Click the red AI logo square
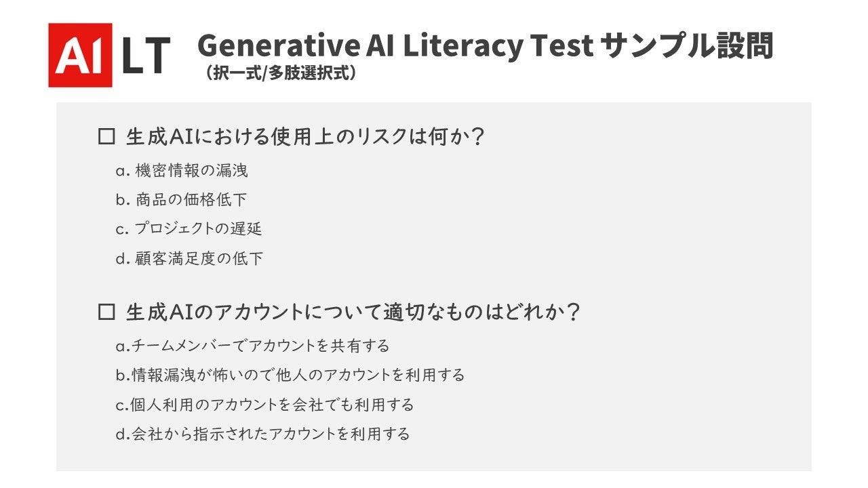 coord(80,55)
